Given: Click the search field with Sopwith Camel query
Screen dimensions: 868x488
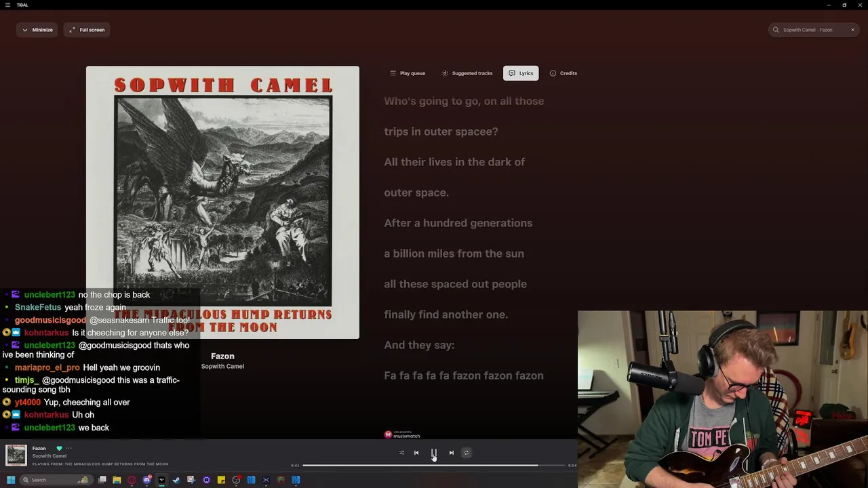Looking at the screenshot, I should [x=814, y=30].
